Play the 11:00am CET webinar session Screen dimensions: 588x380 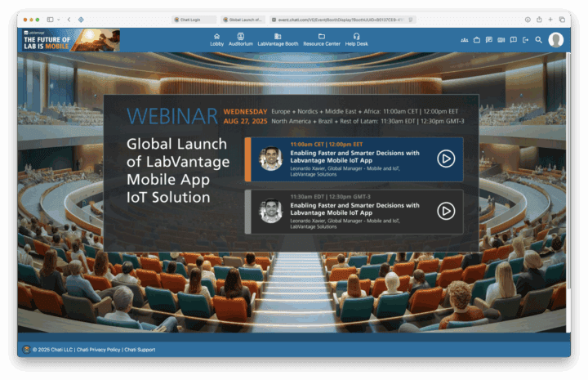point(445,159)
